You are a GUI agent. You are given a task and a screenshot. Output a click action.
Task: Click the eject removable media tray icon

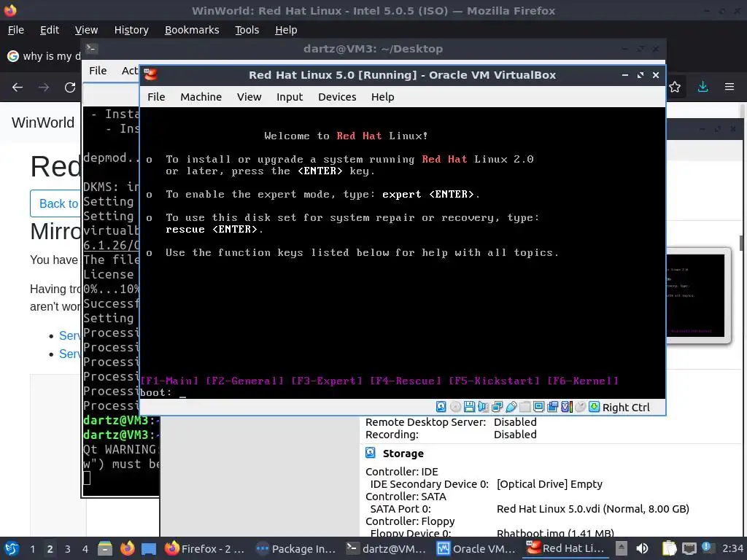point(622,548)
